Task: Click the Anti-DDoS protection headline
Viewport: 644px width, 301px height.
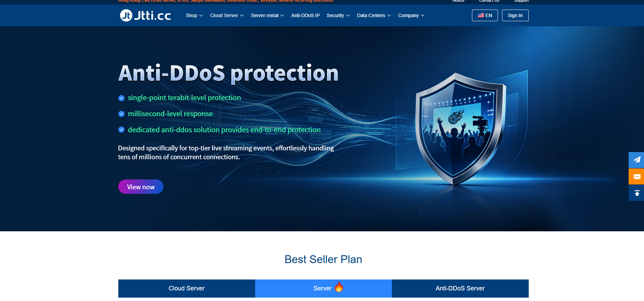Action: (x=228, y=73)
